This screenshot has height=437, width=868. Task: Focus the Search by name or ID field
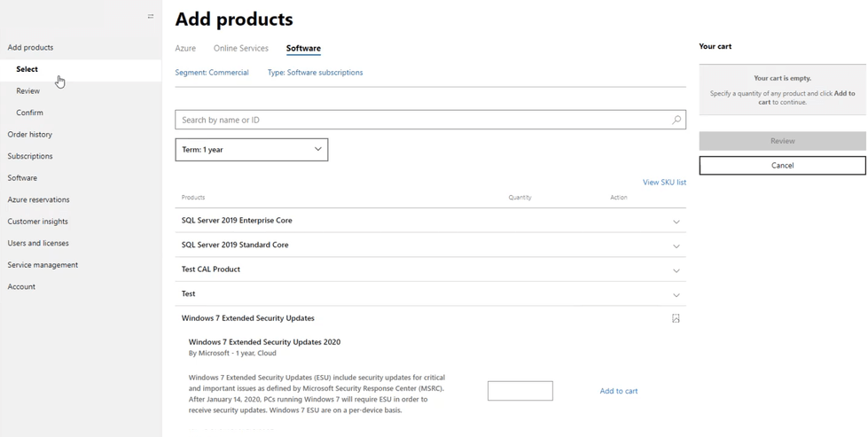431,120
